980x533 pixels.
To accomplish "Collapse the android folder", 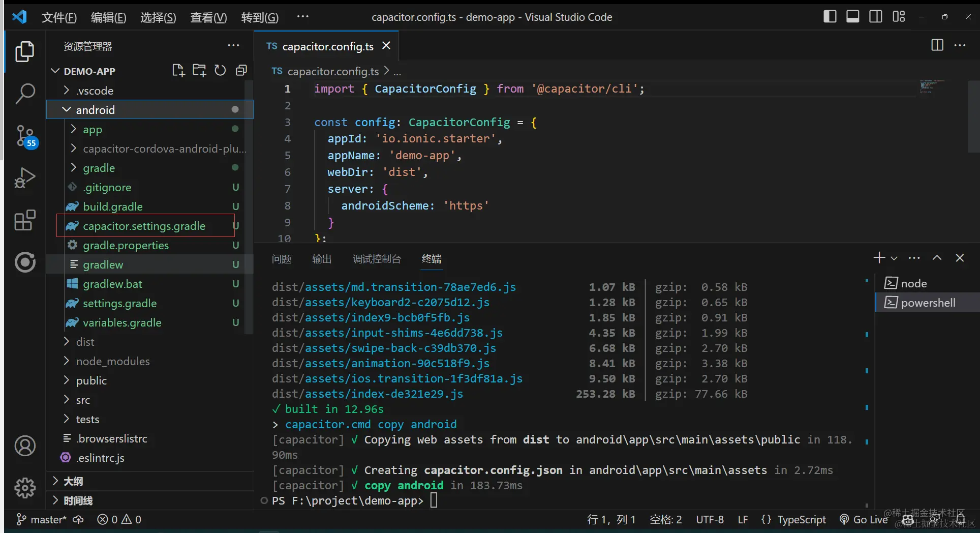I will click(x=66, y=109).
